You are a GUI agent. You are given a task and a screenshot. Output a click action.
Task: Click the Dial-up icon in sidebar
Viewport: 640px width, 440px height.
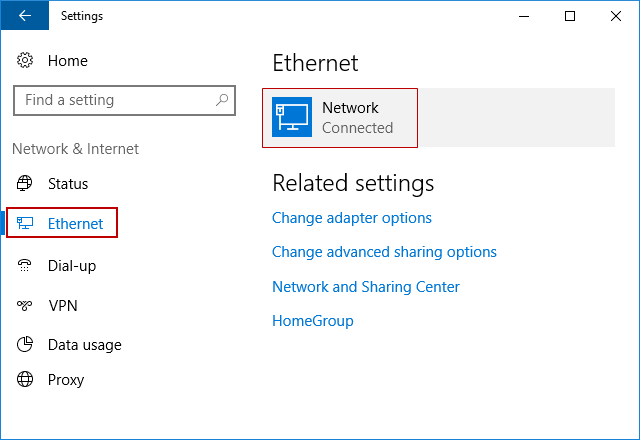point(25,266)
